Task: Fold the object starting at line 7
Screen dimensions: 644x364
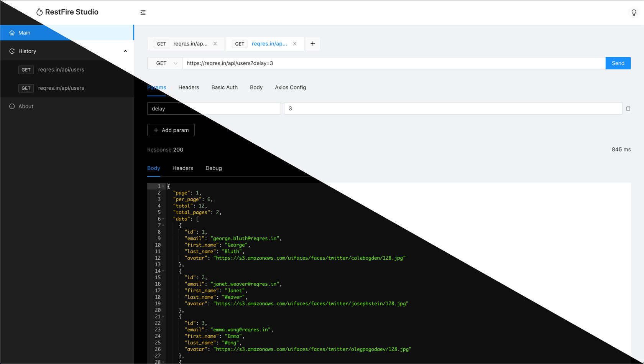Action: coord(163,226)
